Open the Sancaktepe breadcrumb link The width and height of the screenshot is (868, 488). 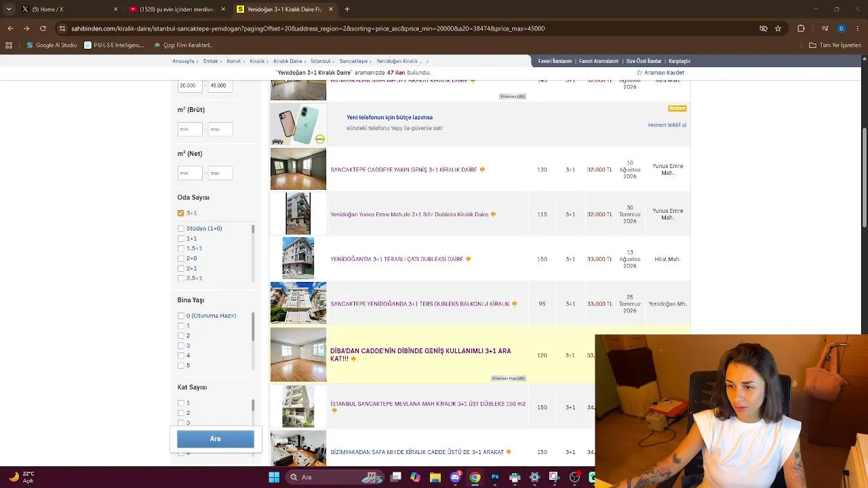(353, 61)
